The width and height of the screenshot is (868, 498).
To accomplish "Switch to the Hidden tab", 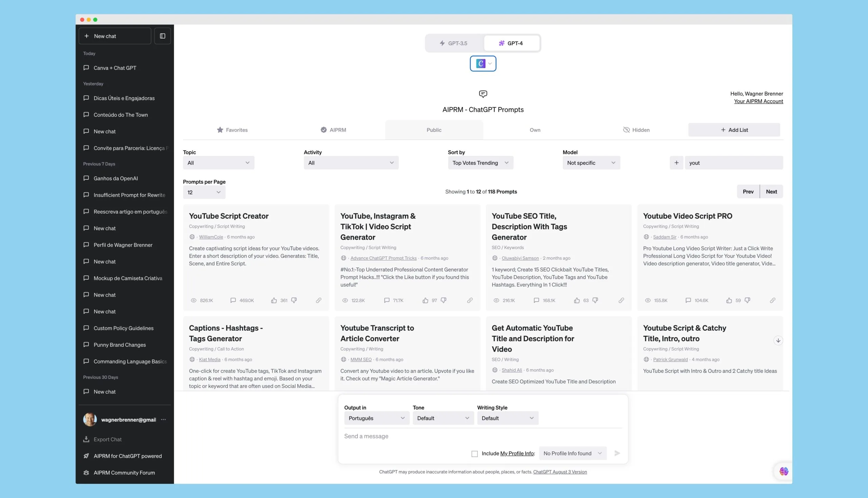I will (636, 130).
